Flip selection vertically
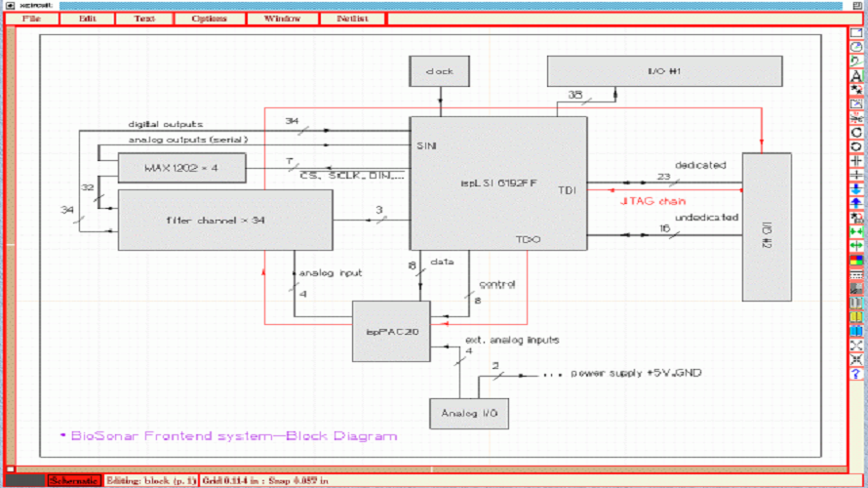This screenshot has height=488, width=868. (x=856, y=175)
